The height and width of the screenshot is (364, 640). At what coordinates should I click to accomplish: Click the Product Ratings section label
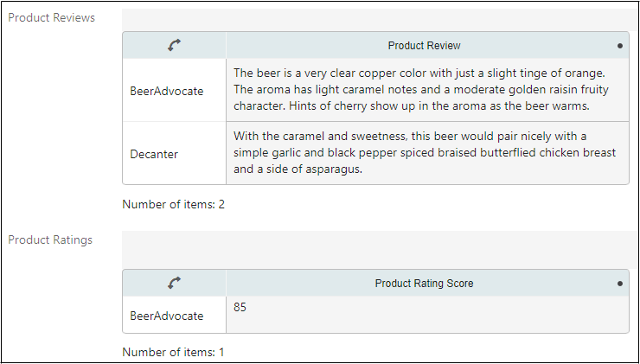[49, 239]
